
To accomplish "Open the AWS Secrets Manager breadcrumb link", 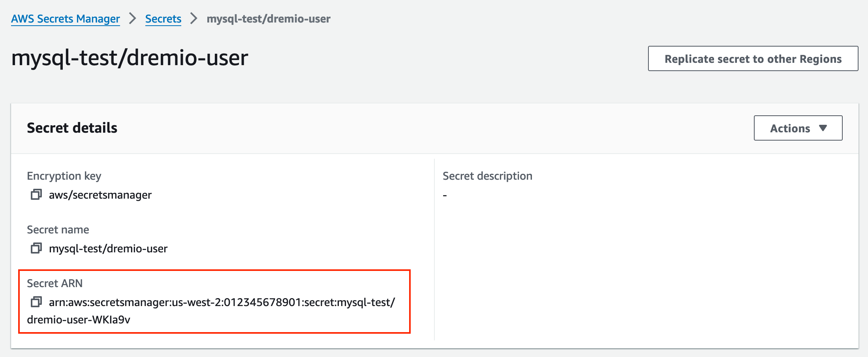I will click(65, 18).
